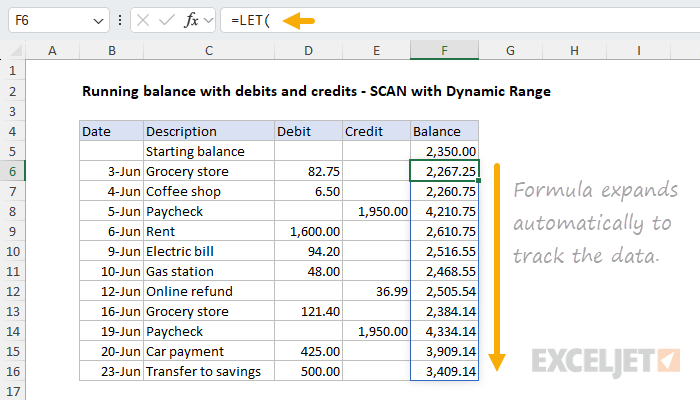Screen dimensions: 700x400
Task: Select the 2,350.00 starting balance value
Action: 444,151
